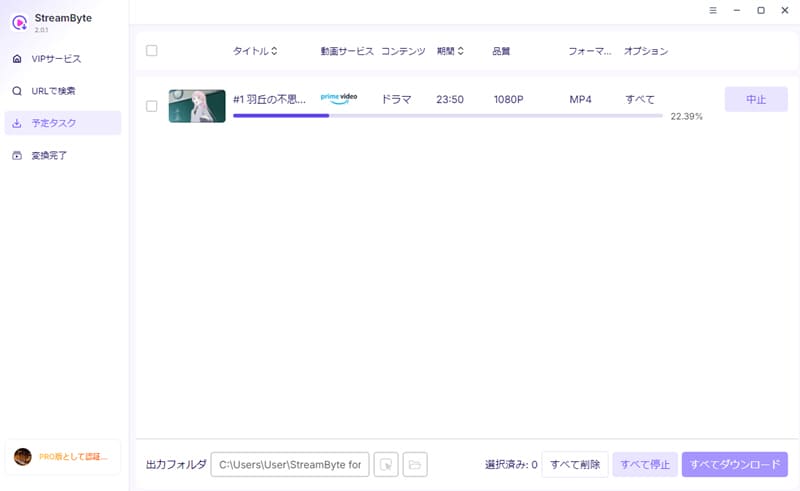Click the MP4 format cell

pos(580,99)
